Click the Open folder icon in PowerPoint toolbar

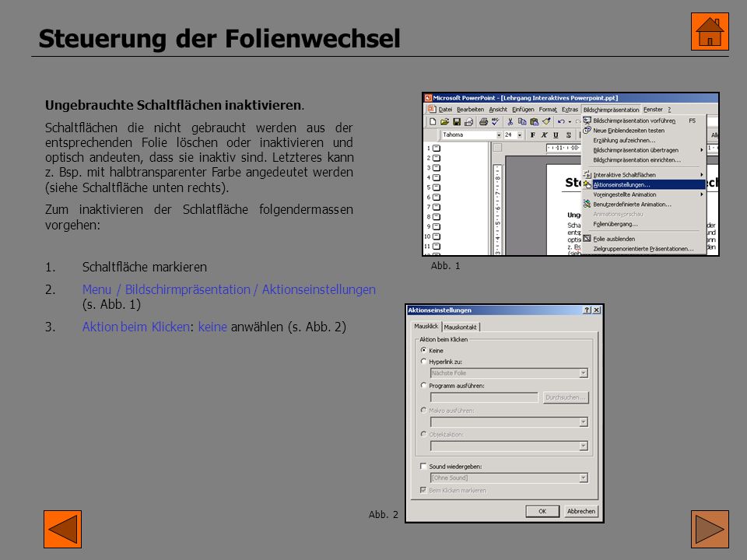pos(444,122)
